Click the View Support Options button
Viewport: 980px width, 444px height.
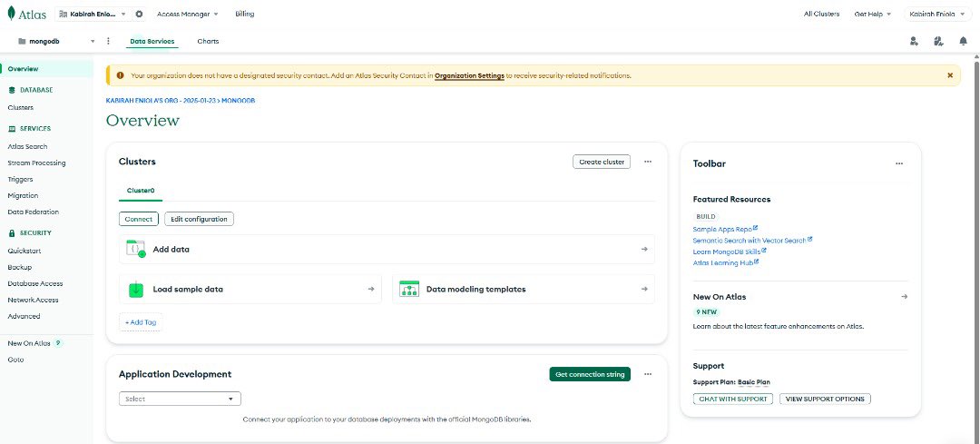825,399
